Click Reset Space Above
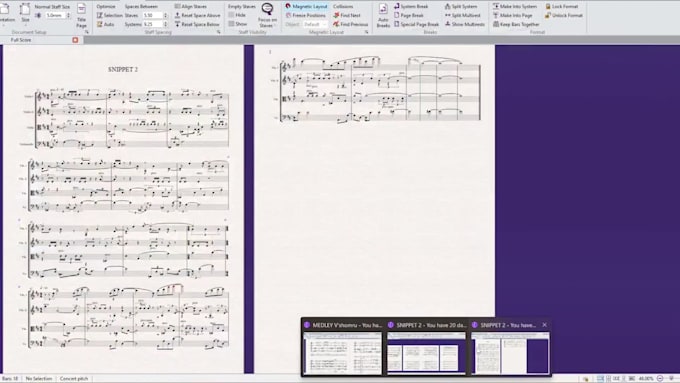Image resolution: width=680 pixels, height=383 pixels. 197,15
